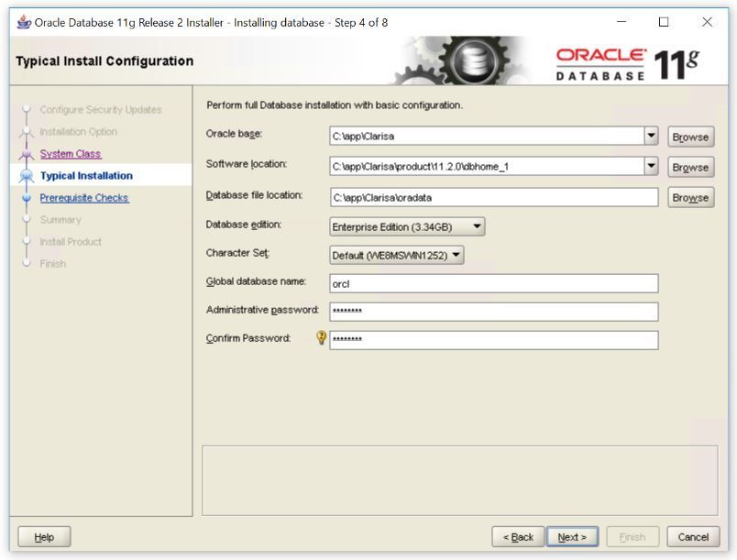Click the Prerequisite Checks step bullet icon

pos(27,198)
